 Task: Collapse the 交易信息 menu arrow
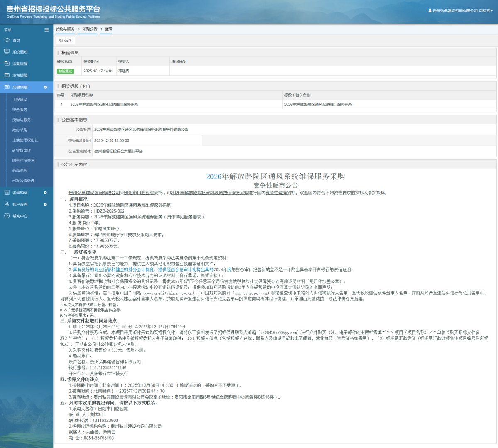(x=45, y=87)
